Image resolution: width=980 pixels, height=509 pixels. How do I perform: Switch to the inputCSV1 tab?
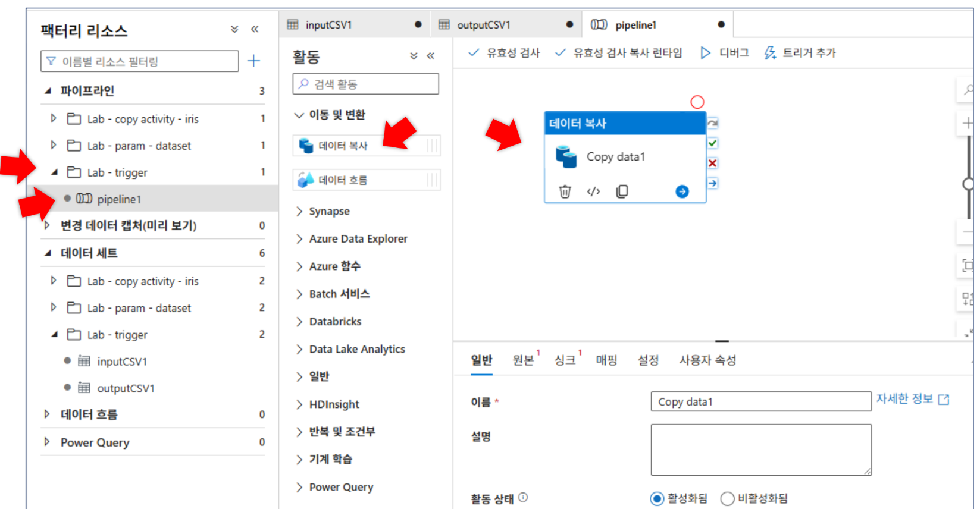[x=355, y=24]
